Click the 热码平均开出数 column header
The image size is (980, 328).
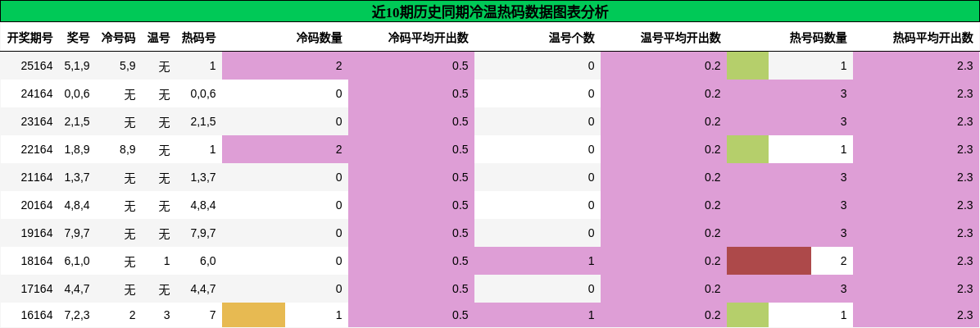933,39
